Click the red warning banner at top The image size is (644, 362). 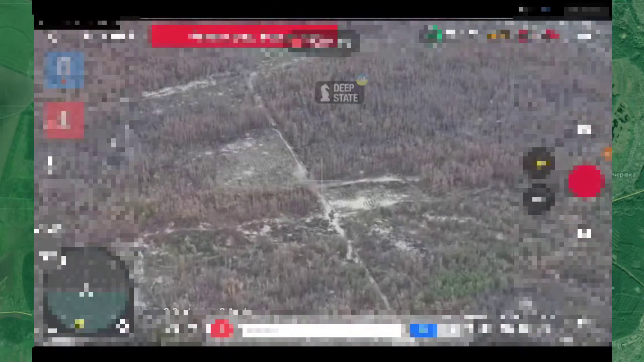point(244,36)
